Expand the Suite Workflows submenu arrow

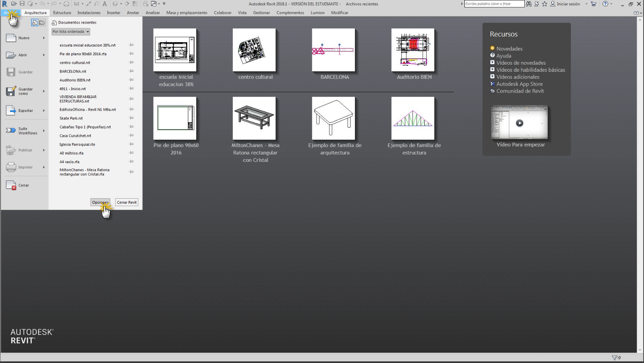click(x=44, y=130)
